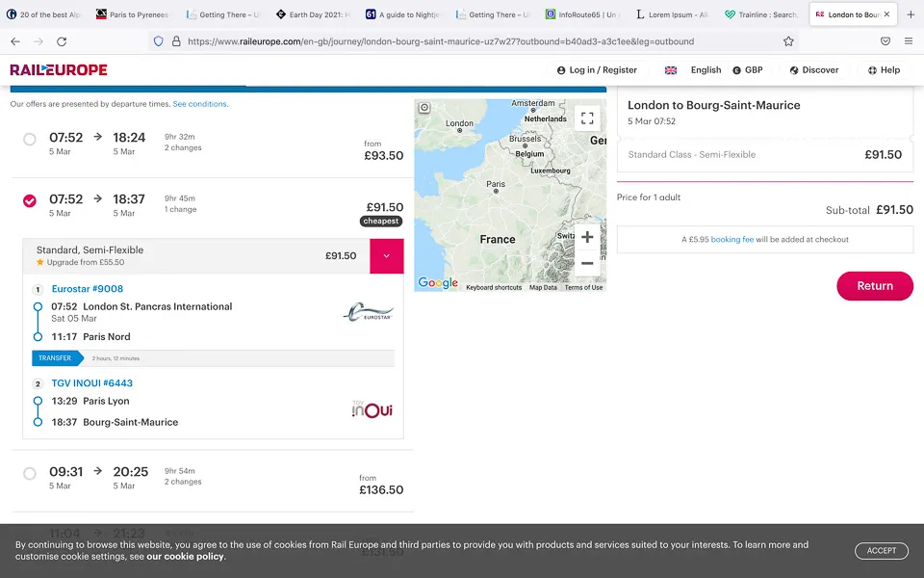Click the map location marker icon
The image size is (924, 578).
click(424, 107)
